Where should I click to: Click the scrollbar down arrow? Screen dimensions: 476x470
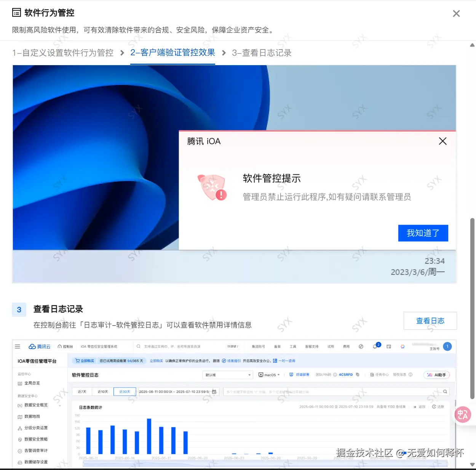point(472,465)
